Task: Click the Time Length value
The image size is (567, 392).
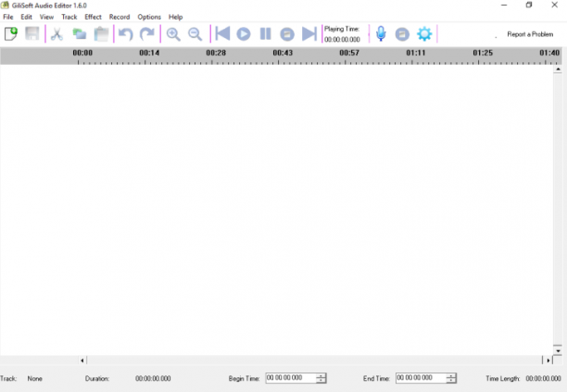Action: (x=543, y=379)
